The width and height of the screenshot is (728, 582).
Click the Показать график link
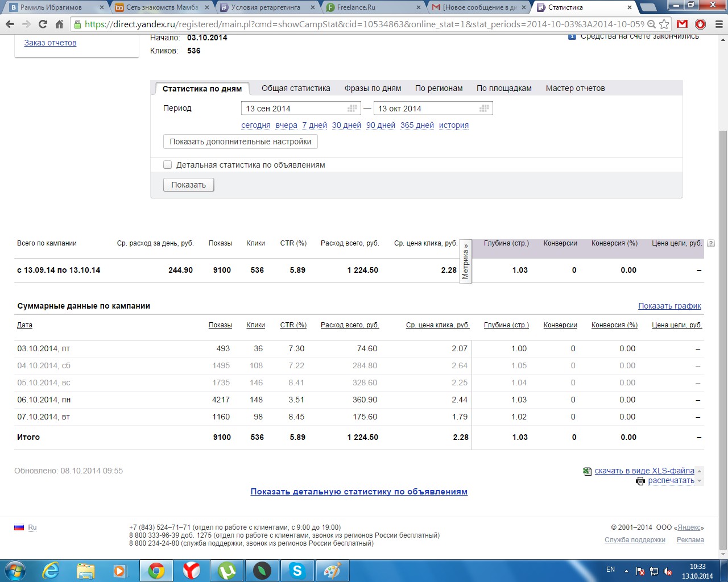(x=669, y=306)
